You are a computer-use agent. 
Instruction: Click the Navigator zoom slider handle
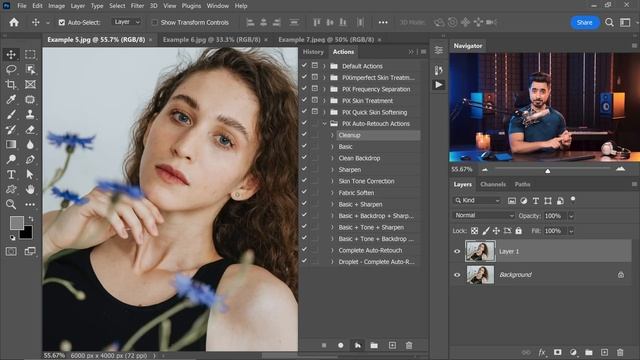[547, 171]
